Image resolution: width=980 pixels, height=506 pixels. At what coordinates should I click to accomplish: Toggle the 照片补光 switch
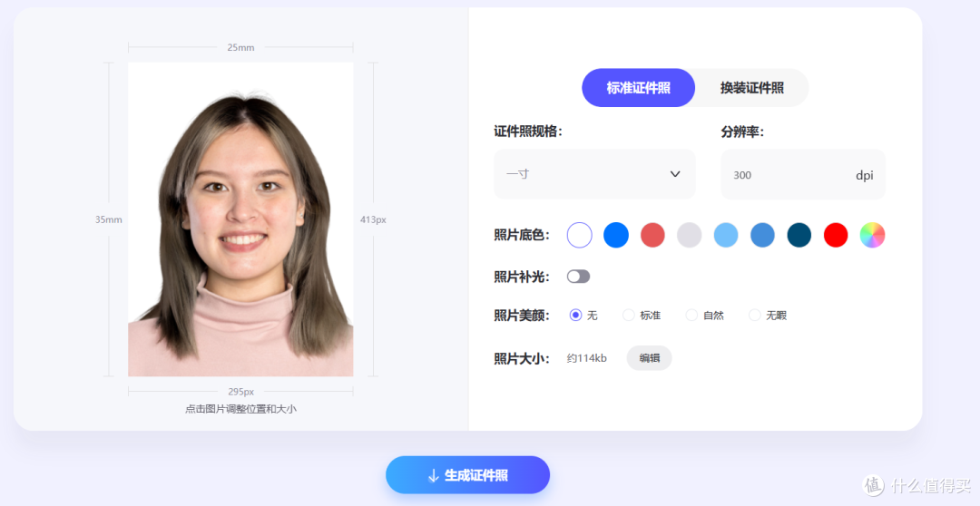pos(578,277)
